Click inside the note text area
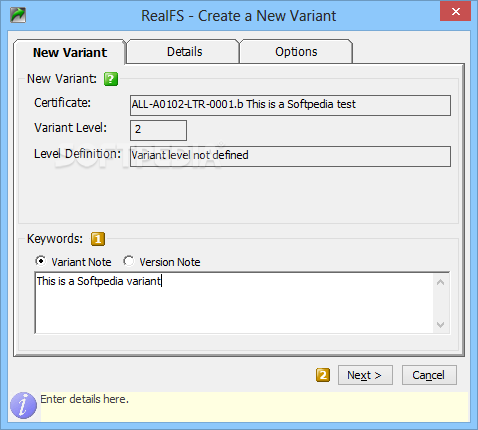The width and height of the screenshot is (478, 430). coord(233,303)
